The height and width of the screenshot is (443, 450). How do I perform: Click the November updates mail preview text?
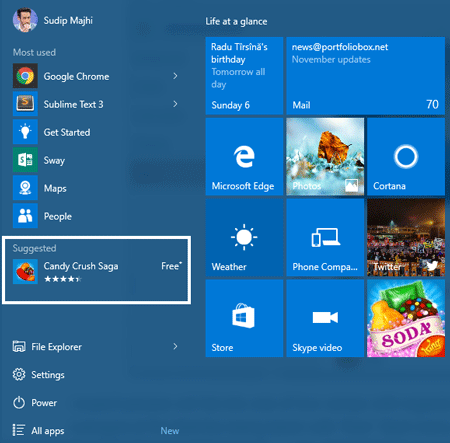click(331, 60)
